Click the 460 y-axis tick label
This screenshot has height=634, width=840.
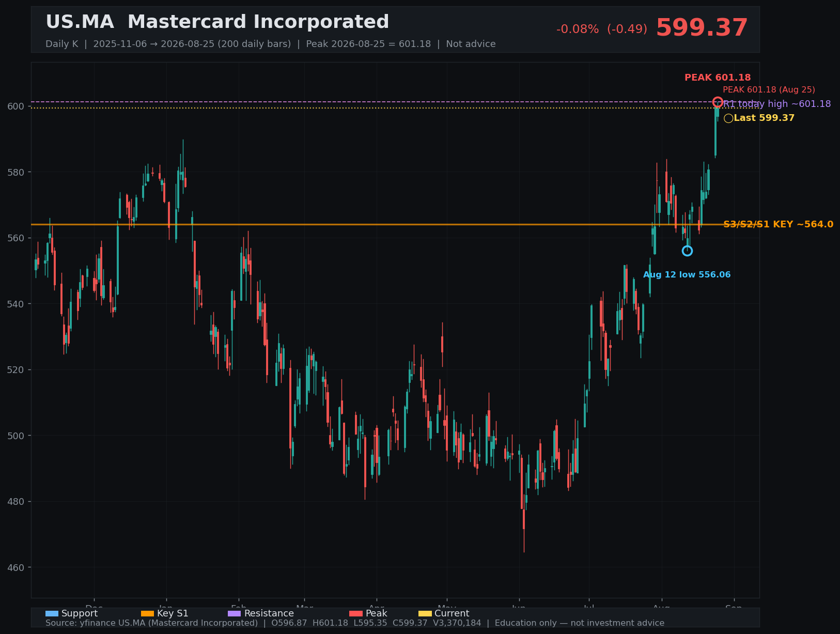coord(15,567)
